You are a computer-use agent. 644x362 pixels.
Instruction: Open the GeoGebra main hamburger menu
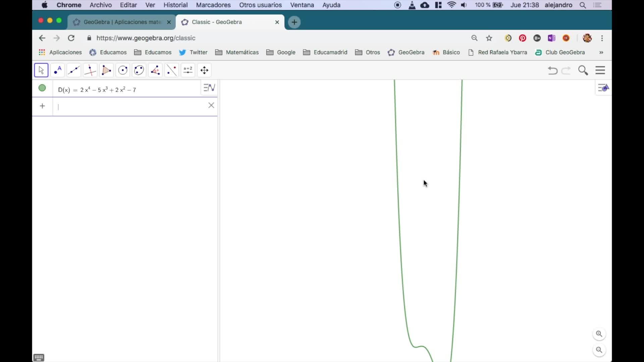[600, 70]
